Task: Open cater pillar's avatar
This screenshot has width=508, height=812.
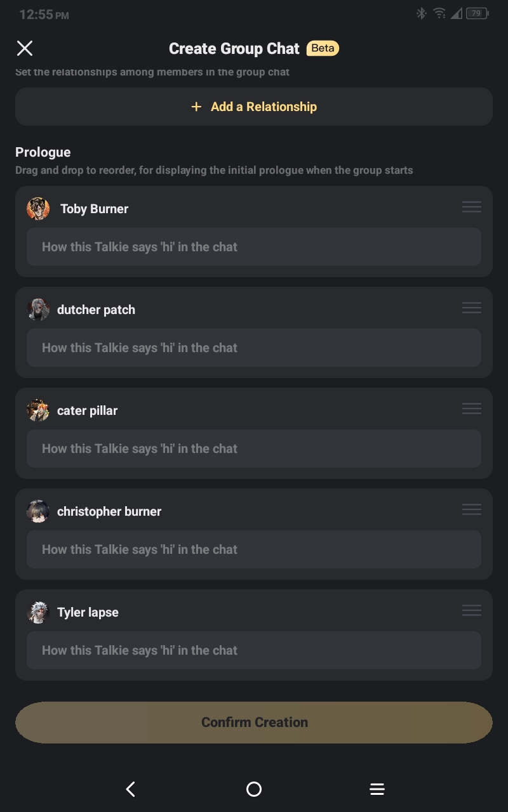Action: 38,410
